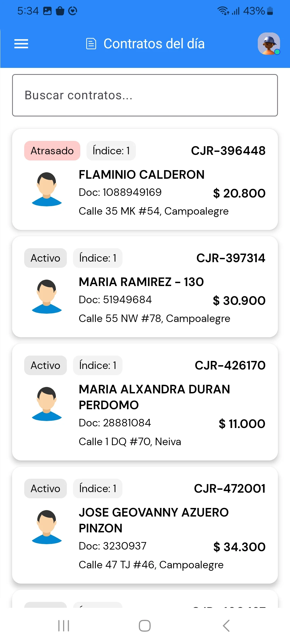Tap the $ 30.900 amount
290x644 pixels.
click(x=239, y=301)
